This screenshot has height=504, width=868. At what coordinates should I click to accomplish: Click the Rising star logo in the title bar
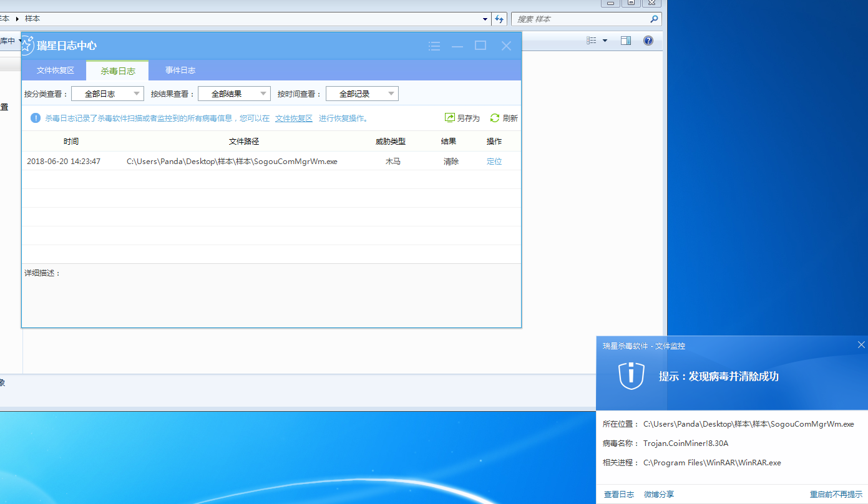pos(27,46)
